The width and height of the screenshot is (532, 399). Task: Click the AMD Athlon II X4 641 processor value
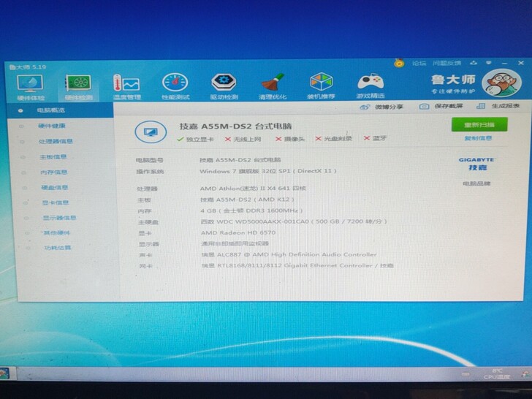pos(253,188)
